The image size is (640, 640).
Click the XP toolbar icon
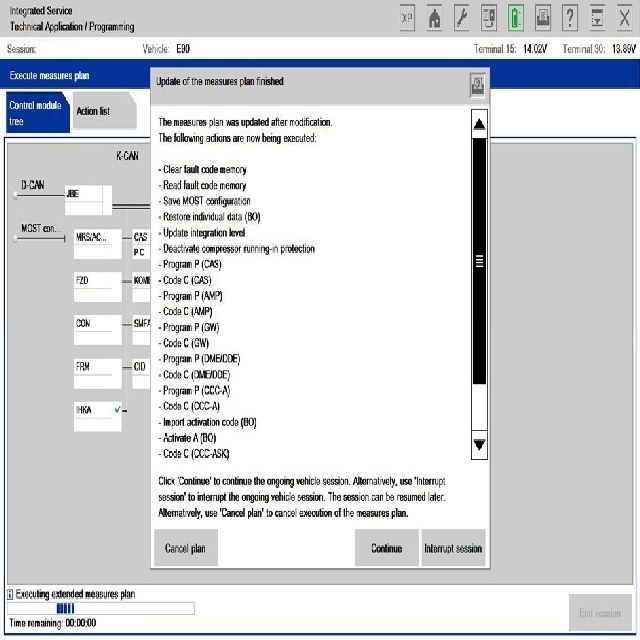[407, 18]
